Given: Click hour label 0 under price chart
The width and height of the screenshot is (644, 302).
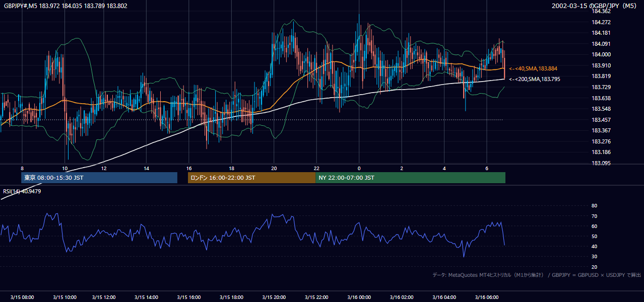Looking at the screenshot, I should click(359, 168).
